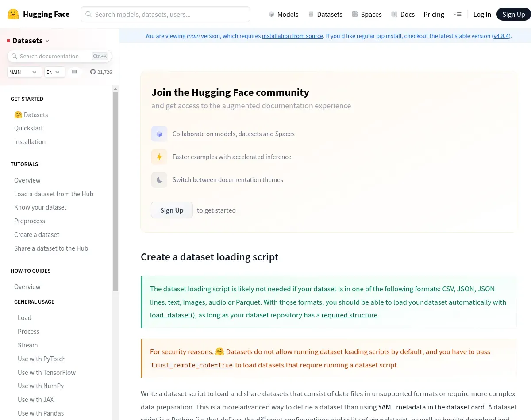Toggle the documentation theme icon beside EN
This screenshot has height=420, width=531.
pos(74,72)
